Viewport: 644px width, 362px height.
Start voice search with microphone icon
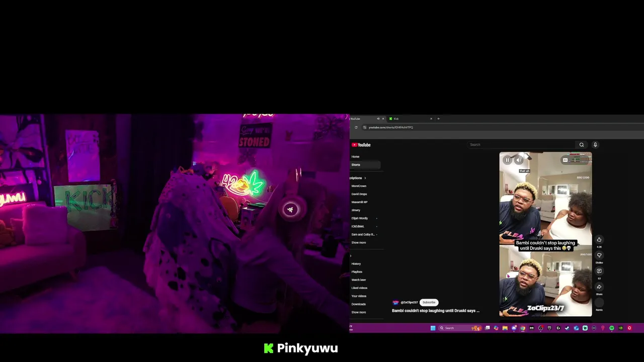pos(595,145)
